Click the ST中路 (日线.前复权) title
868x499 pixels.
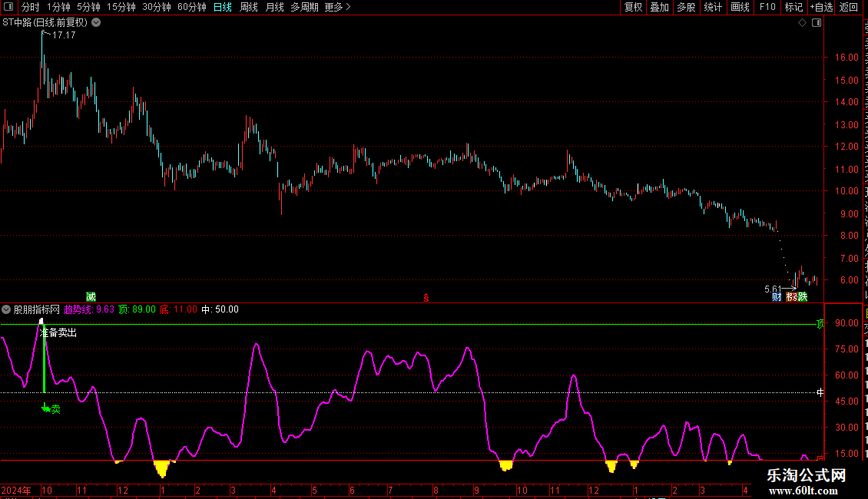(45, 23)
